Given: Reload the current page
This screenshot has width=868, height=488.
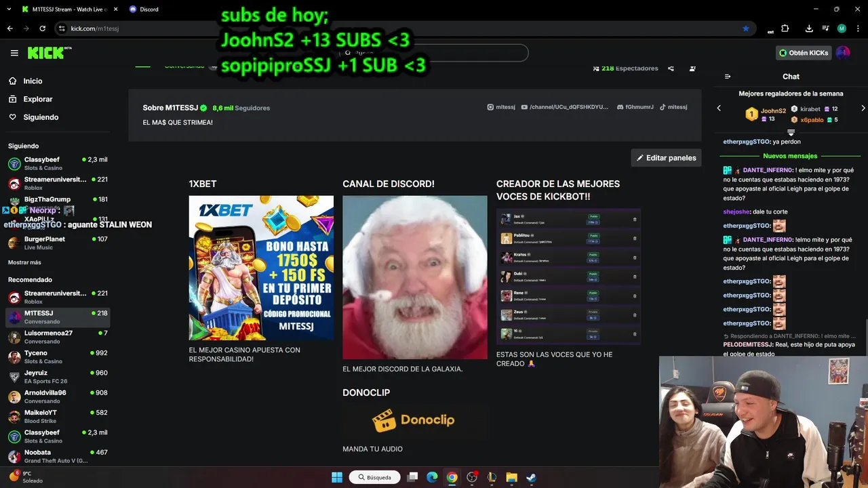Looking at the screenshot, I should point(43,28).
